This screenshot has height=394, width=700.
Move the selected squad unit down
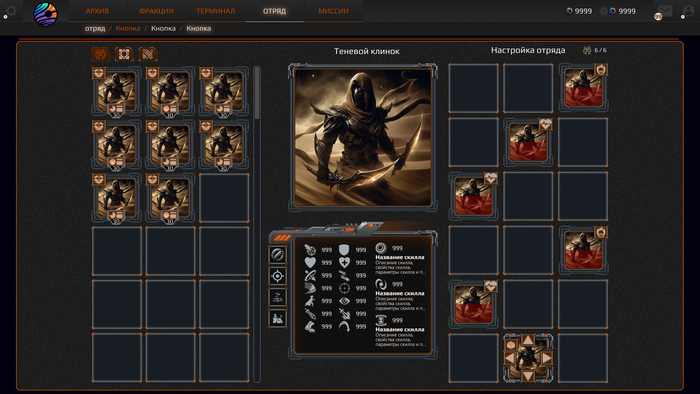click(x=528, y=376)
